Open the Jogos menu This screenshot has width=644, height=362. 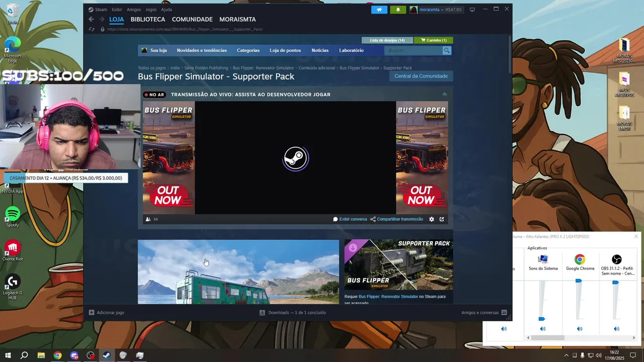click(x=151, y=10)
